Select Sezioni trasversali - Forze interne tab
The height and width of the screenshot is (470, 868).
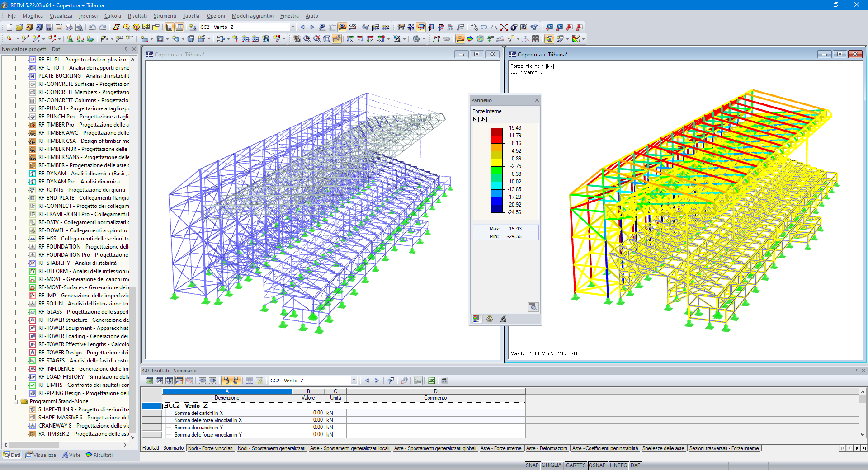[724, 448]
